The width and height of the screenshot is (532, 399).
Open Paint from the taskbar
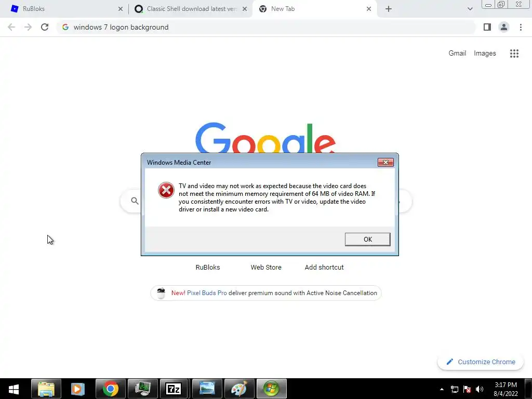pos(239,389)
